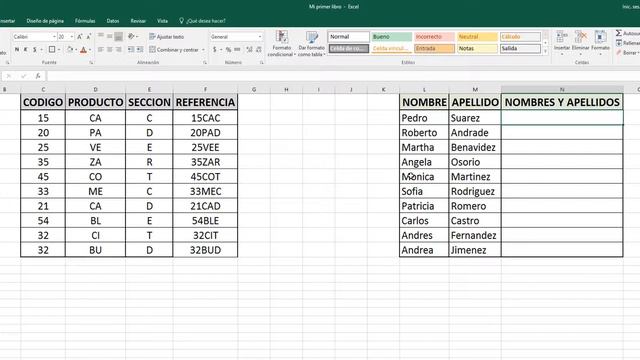640x360 pixels.
Task: Align text to middle icon
Action: (109, 36)
